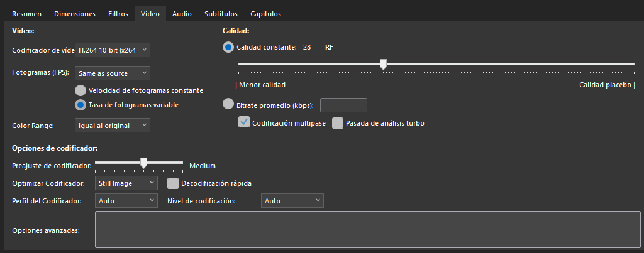Click the Opciones de codificador heading
Image resolution: width=644 pixels, height=253 pixels.
coord(55,148)
